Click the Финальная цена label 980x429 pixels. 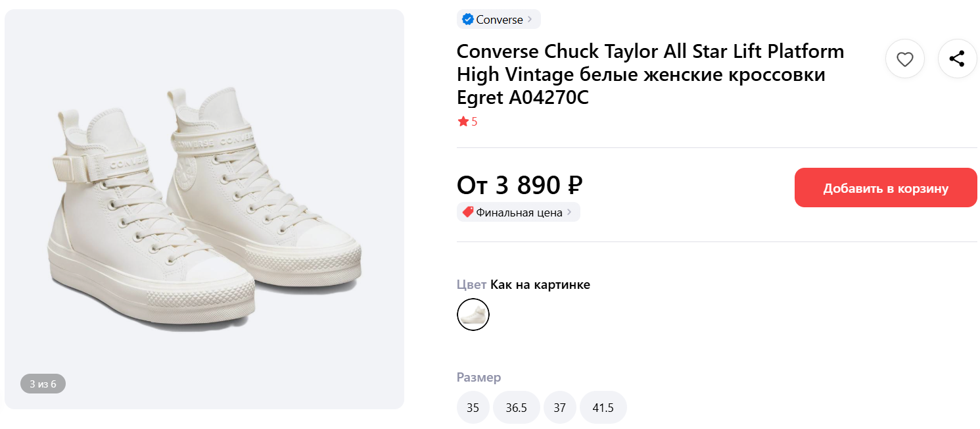tap(519, 213)
